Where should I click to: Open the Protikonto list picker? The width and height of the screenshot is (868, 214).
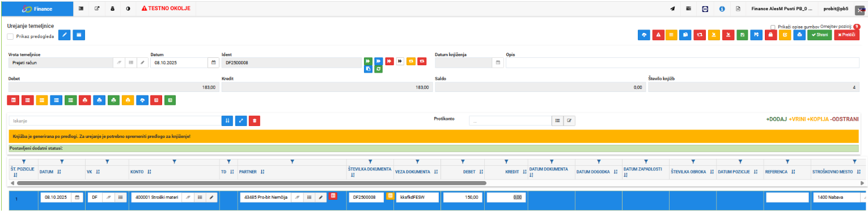point(557,121)
